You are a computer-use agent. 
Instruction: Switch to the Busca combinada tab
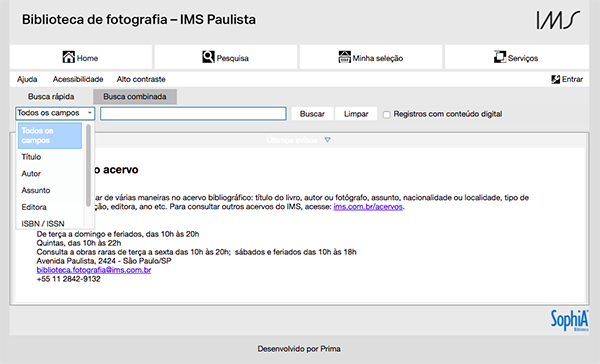click(x=135, y=96)
